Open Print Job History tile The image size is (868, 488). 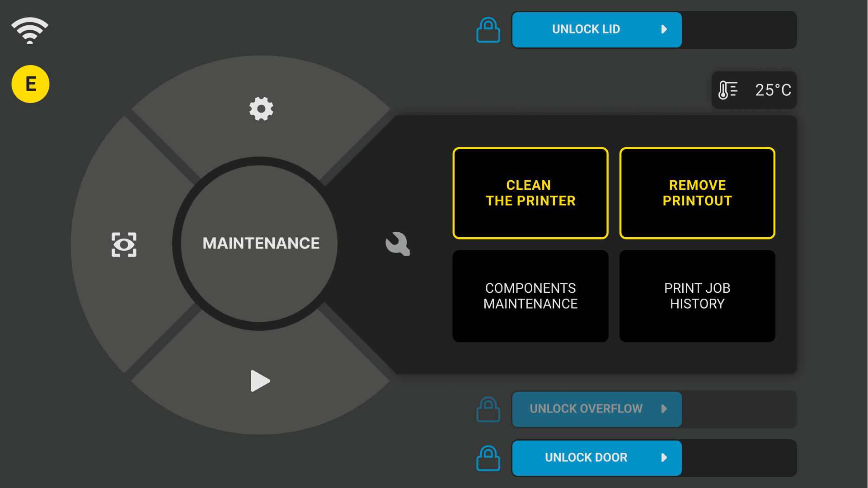697,296
